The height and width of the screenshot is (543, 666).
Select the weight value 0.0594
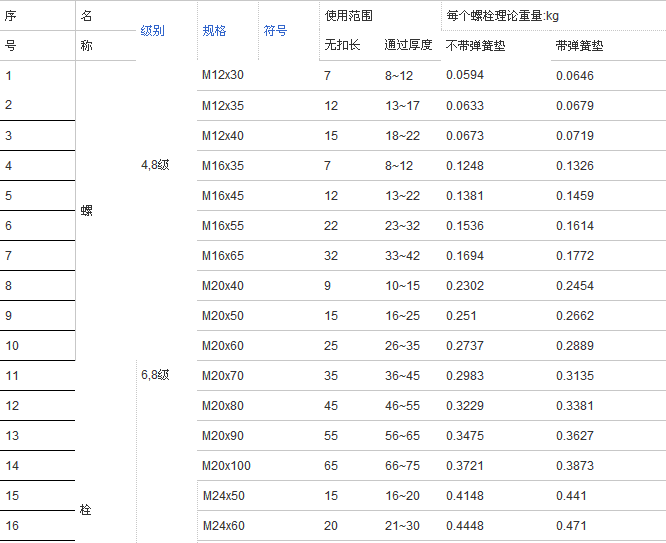click(464, 76)
